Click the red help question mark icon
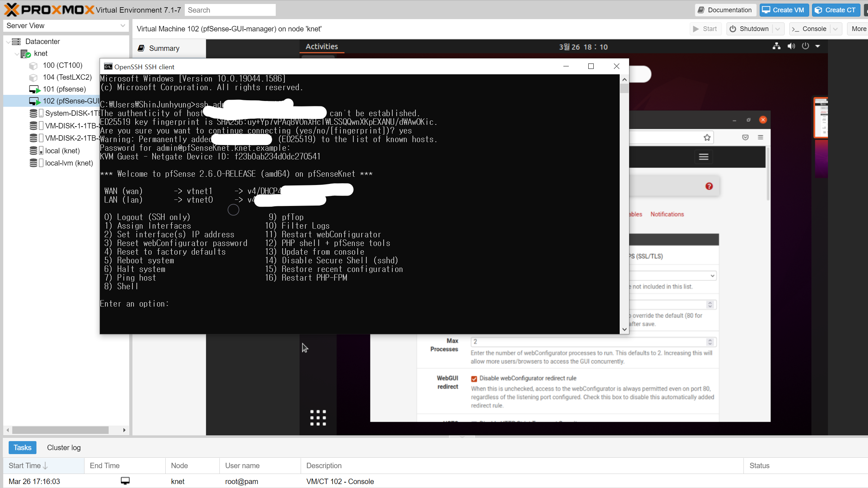This screenshot has width=868, height=488. pos(709,186)
